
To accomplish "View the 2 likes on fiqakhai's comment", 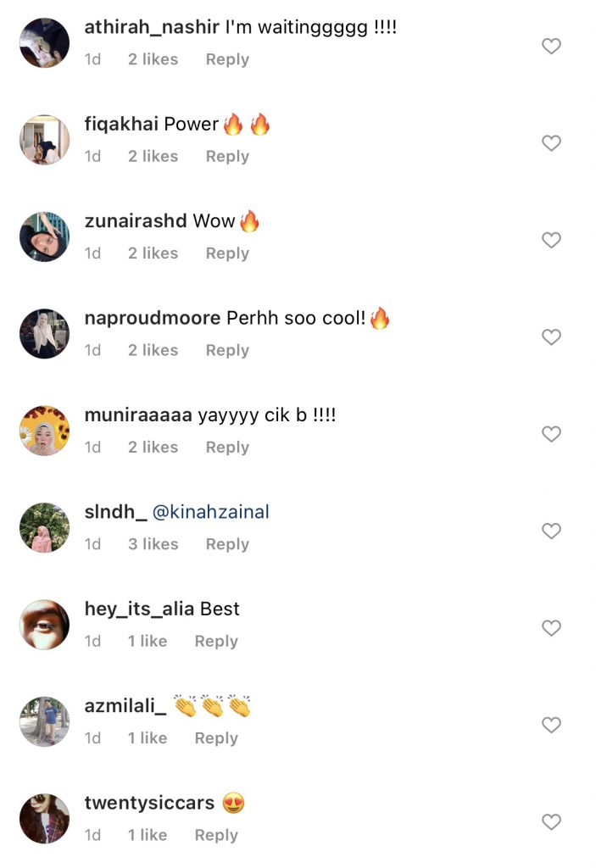I will coord(153,157).
